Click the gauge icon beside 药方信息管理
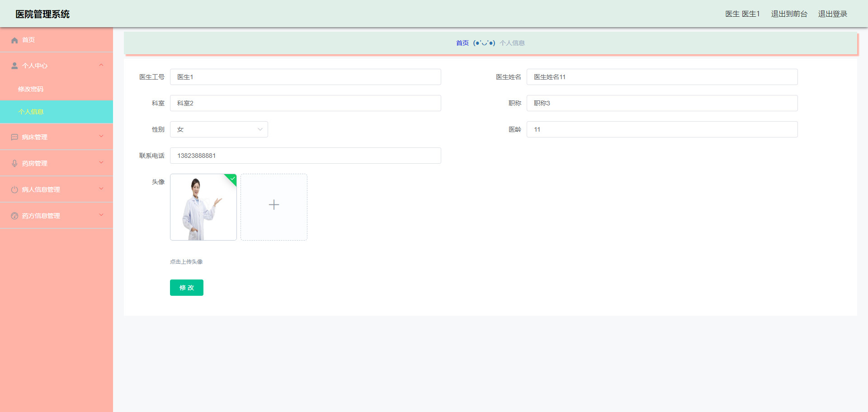The image size is (868, 412). 14,216
